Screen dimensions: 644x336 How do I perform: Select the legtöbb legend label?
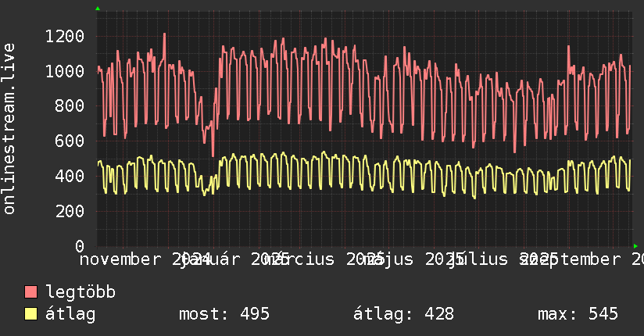(80, 292)
